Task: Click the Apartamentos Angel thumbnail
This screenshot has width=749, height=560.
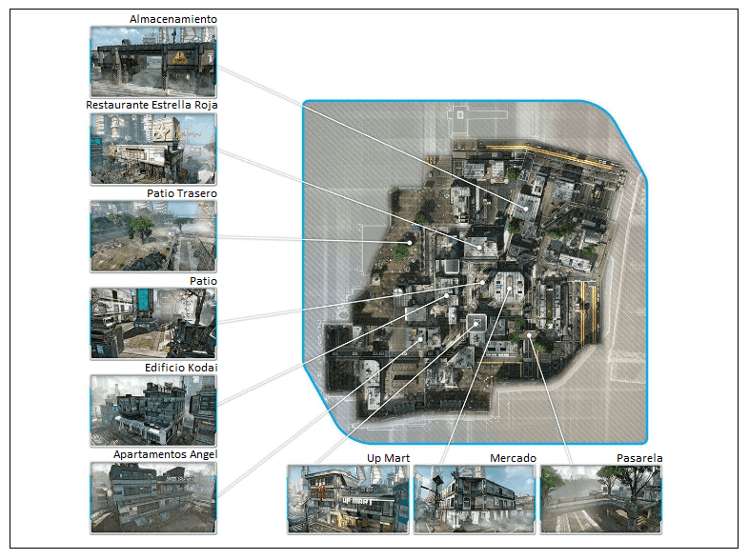Action: pyautogui.click(x=153, y=497)
